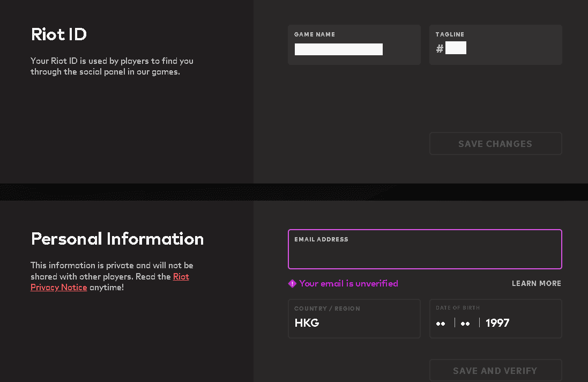Select the Country / Region field showing HKG

click(354, 322)
